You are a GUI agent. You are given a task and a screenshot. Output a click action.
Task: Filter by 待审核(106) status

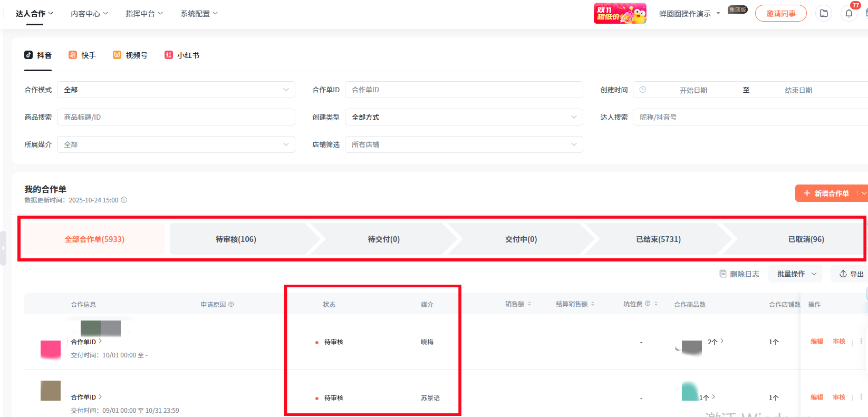click(236, 239)
